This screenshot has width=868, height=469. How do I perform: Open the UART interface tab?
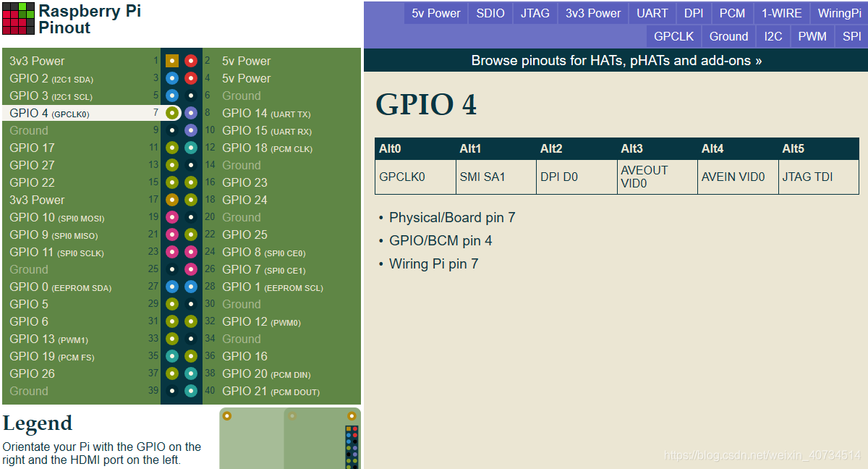coord(652,13)
